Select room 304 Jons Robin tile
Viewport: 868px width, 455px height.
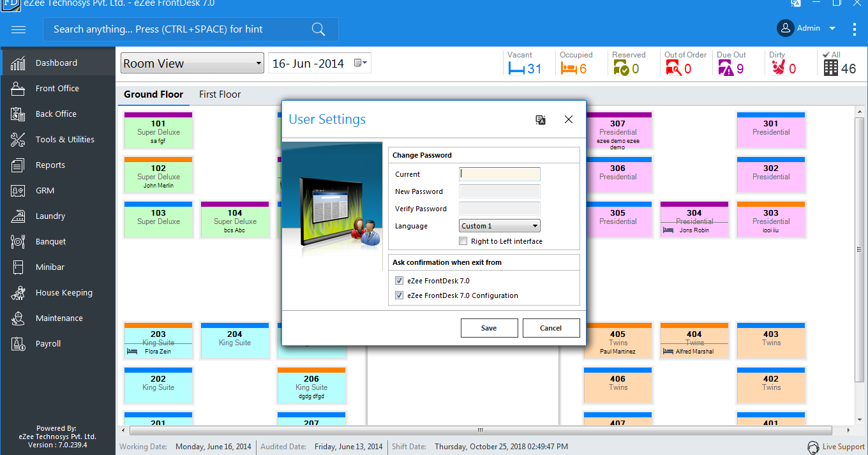click(694, 220)
